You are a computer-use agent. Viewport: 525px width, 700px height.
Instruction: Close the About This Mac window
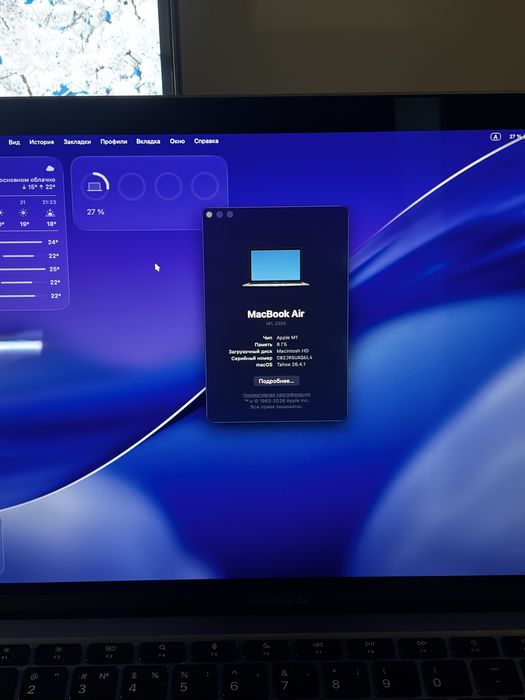tap(209, 214)
